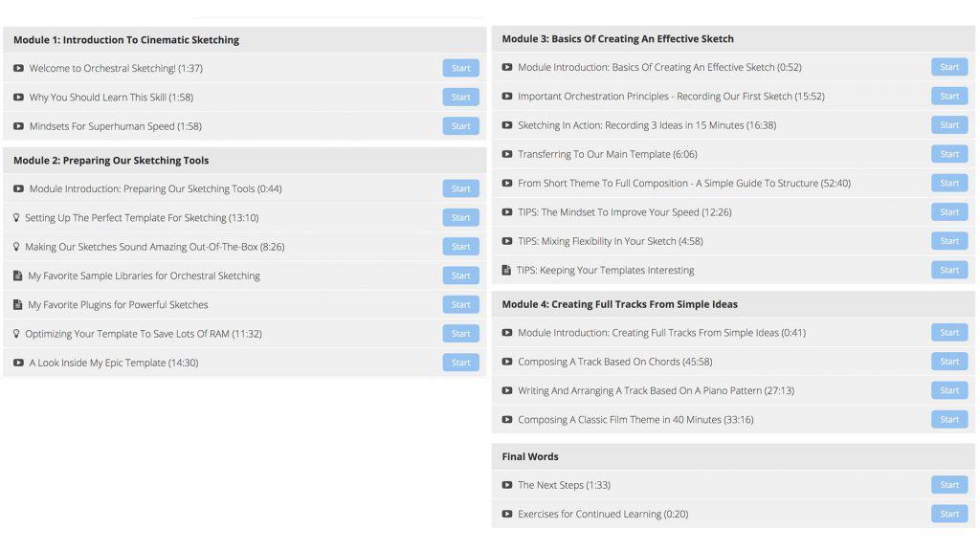Image resolution: width=980 pixels, height=551 pixels.
Task: Click lightbulb icon for Optimizing Your Template lesson
Action: click(x=16, y=334)
